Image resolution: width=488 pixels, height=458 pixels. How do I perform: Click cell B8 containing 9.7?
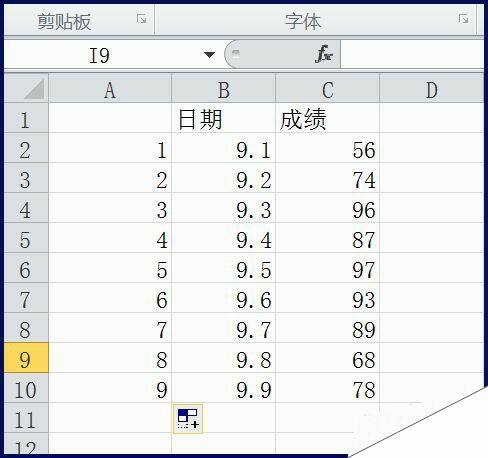click(224, 328)
